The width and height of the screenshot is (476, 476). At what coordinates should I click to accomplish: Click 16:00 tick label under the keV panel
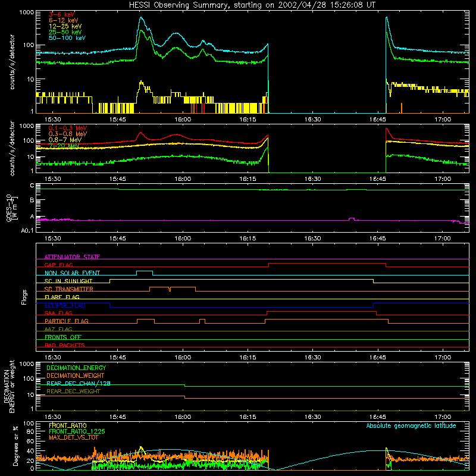click(183, 120)
